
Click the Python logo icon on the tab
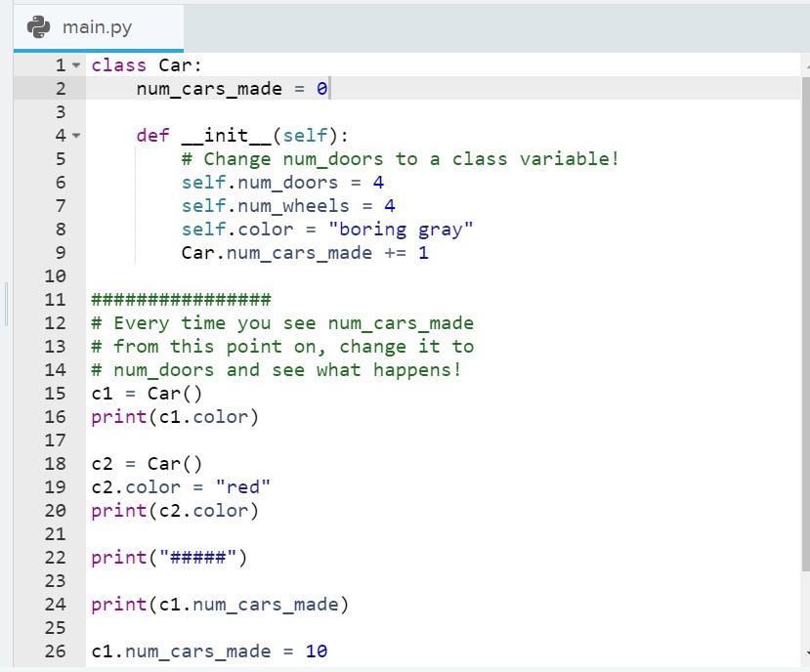point(37,27)
